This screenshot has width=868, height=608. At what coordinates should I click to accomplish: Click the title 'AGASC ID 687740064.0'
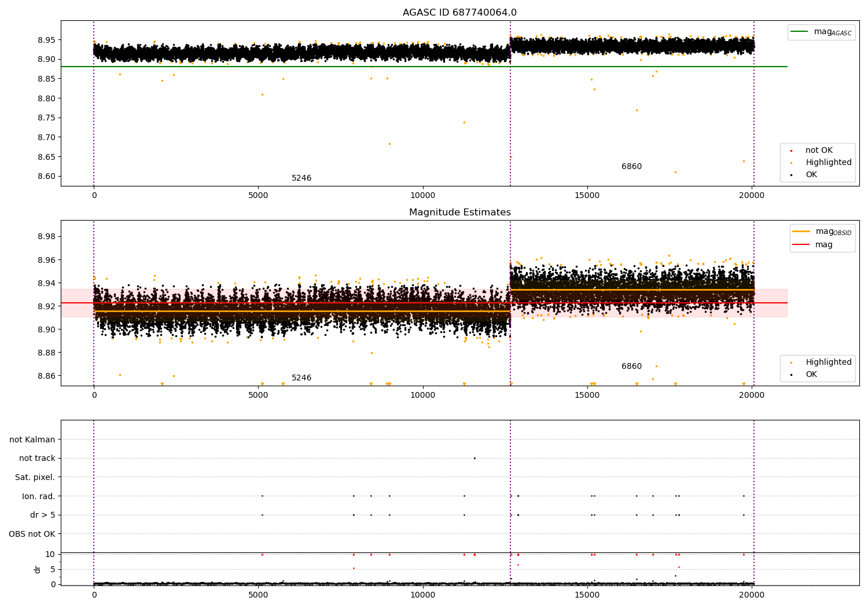click(459, 13)
